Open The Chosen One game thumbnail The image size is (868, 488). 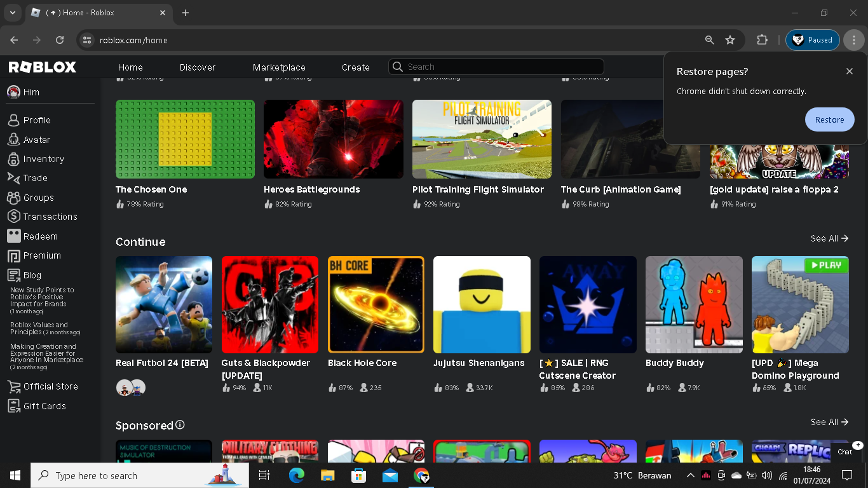coord(185,139)
